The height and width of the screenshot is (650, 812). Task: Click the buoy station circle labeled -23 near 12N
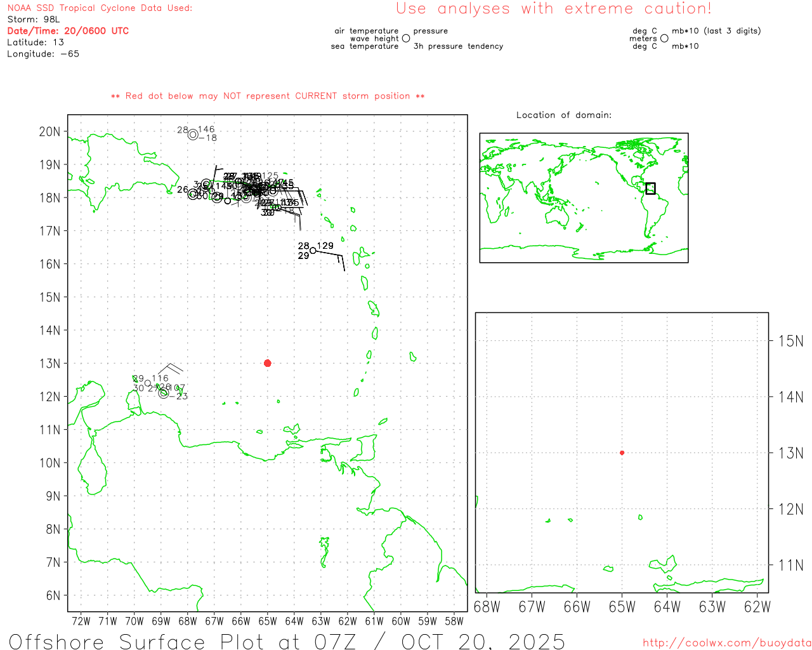click(x=164, y=394)
